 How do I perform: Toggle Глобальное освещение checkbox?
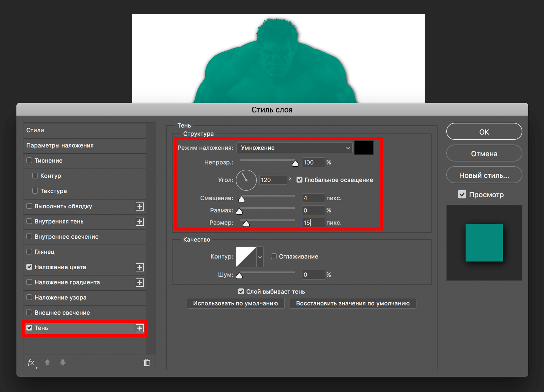point(300,180)
